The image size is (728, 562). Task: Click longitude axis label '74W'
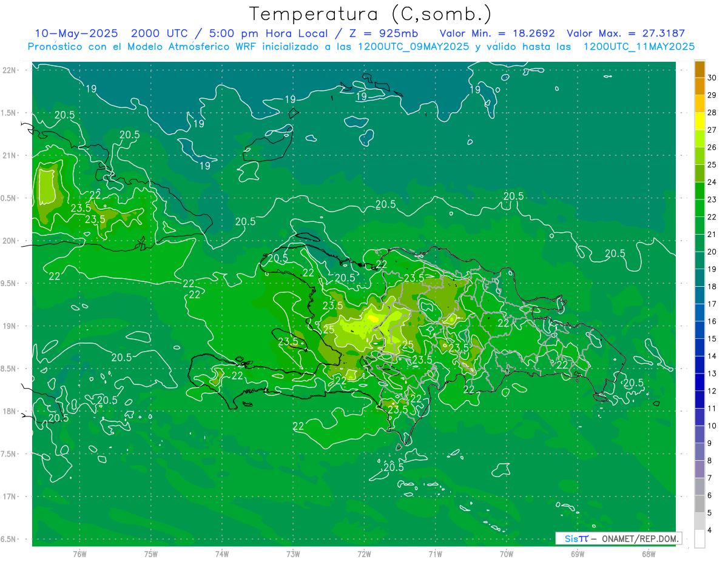[x=222, y=554]
